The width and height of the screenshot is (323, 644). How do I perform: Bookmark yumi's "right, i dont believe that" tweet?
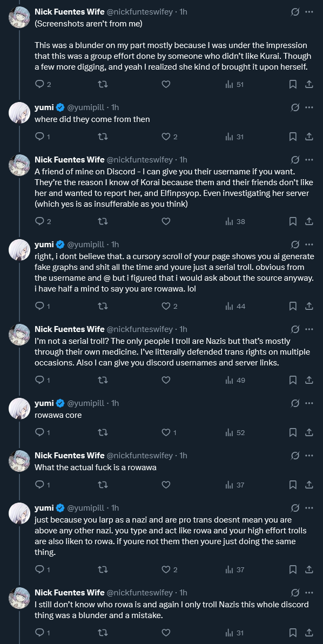click(x=293, y=306)
